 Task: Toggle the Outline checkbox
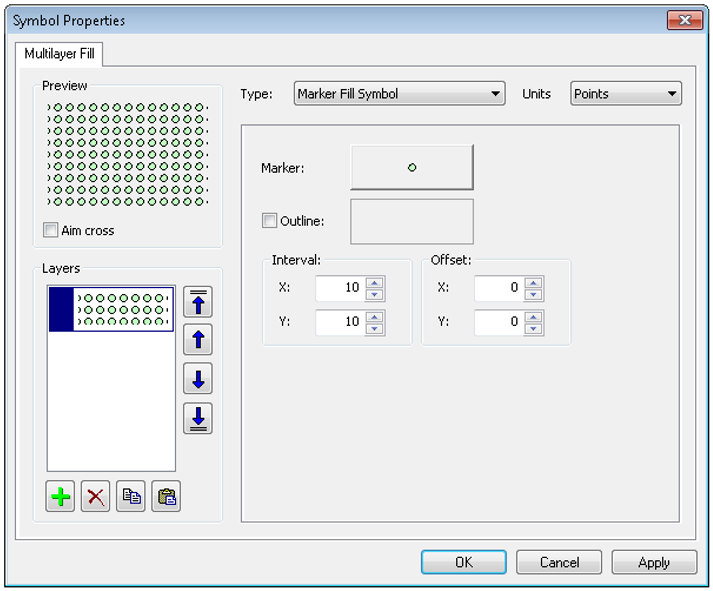point(269,220)
